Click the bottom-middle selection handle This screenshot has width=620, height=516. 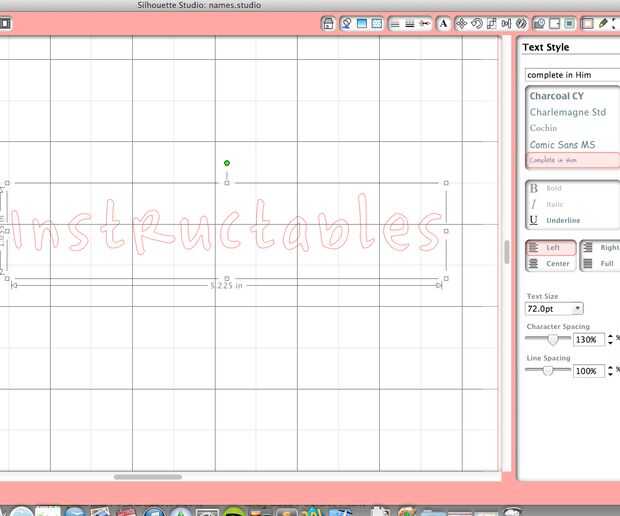227,279
